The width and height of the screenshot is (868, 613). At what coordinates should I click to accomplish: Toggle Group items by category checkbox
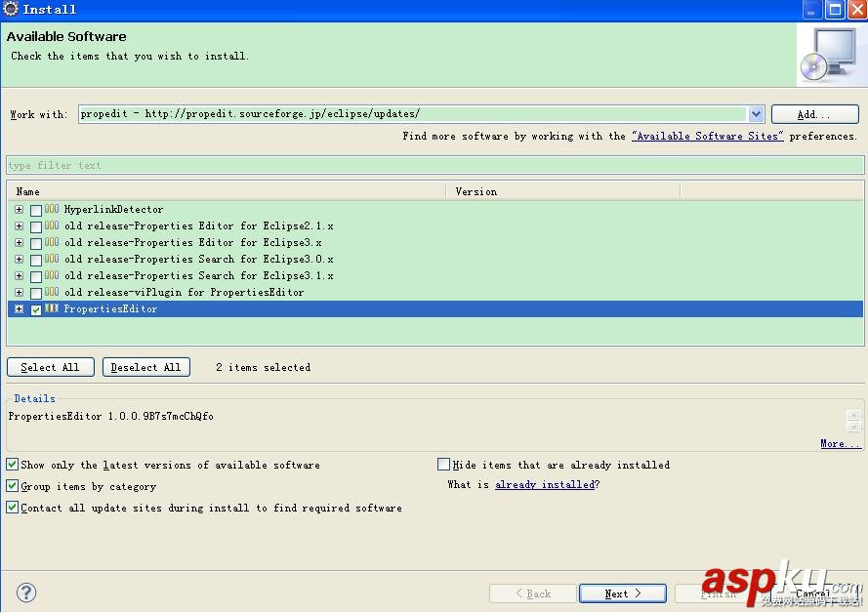click(x=12, y=486)
